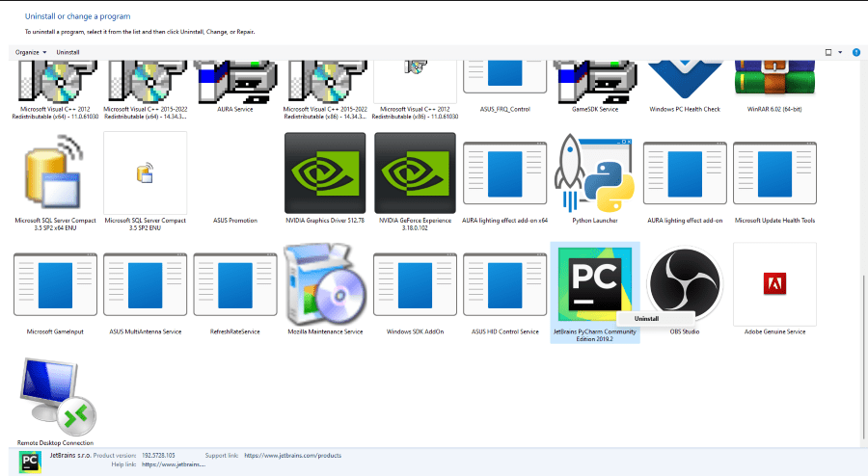Click Uninstall in the toolbar
Screen dimensions: 868x476
(68, 53)
